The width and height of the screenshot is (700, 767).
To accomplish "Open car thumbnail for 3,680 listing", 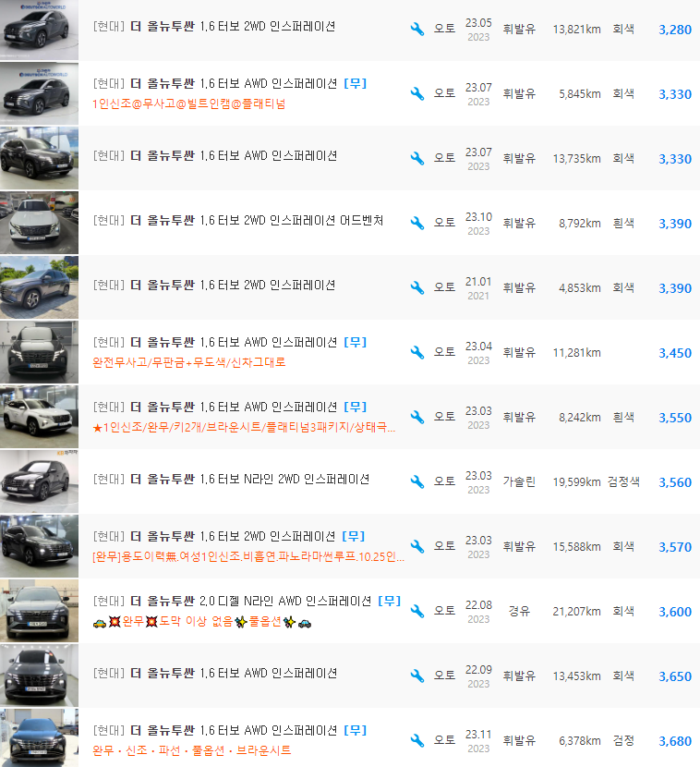I will 39,737.
